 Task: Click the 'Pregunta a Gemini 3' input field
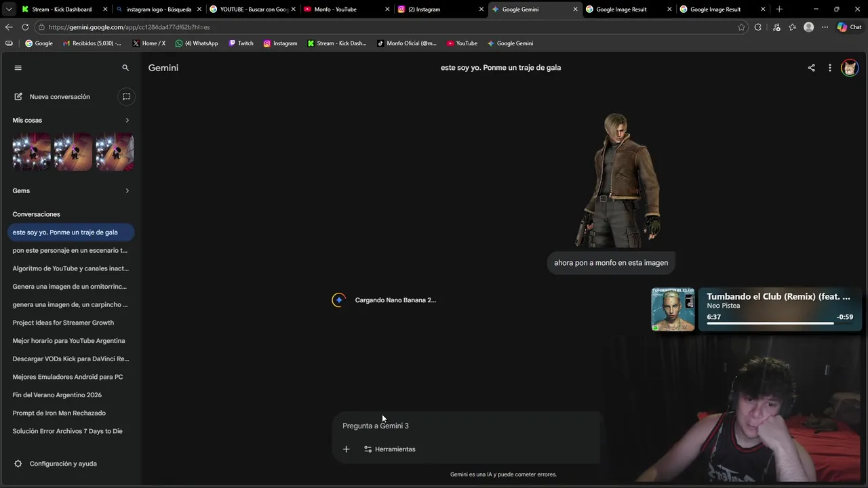(x=467, y=426)
